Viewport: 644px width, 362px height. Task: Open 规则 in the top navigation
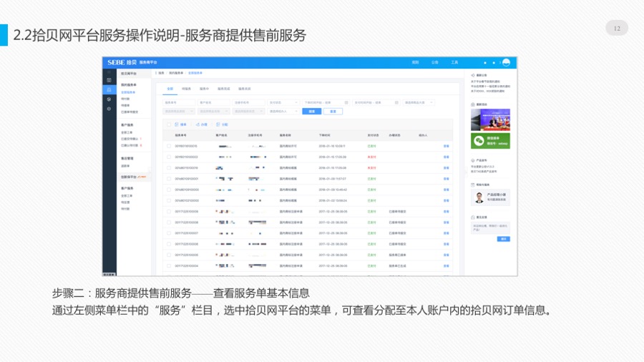tap(415, 62)
